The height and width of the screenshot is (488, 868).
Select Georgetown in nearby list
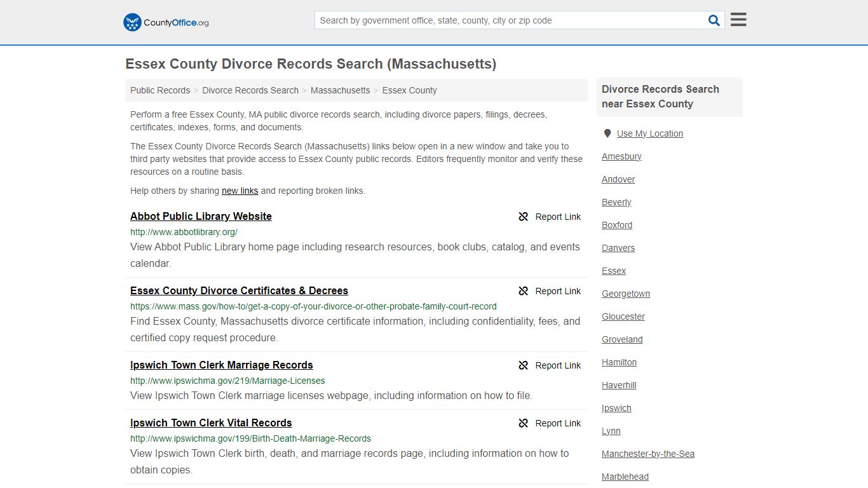click(626, 294)
